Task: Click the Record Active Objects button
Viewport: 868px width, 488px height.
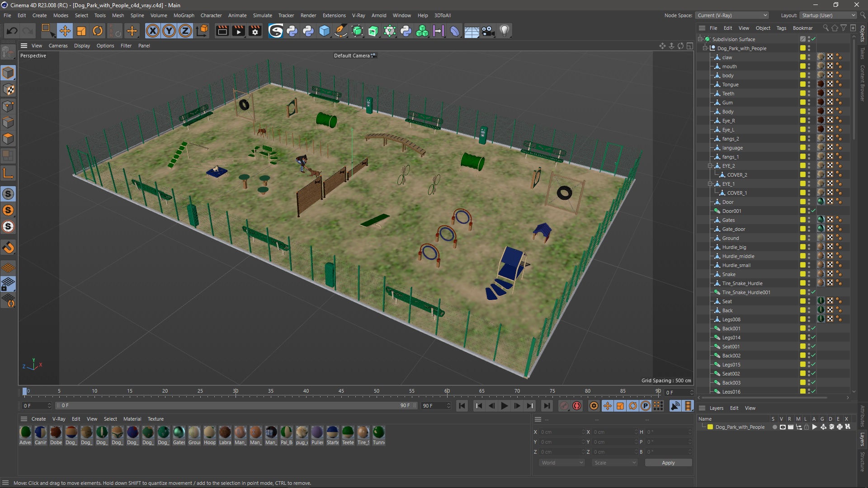Action: point(564,406)
